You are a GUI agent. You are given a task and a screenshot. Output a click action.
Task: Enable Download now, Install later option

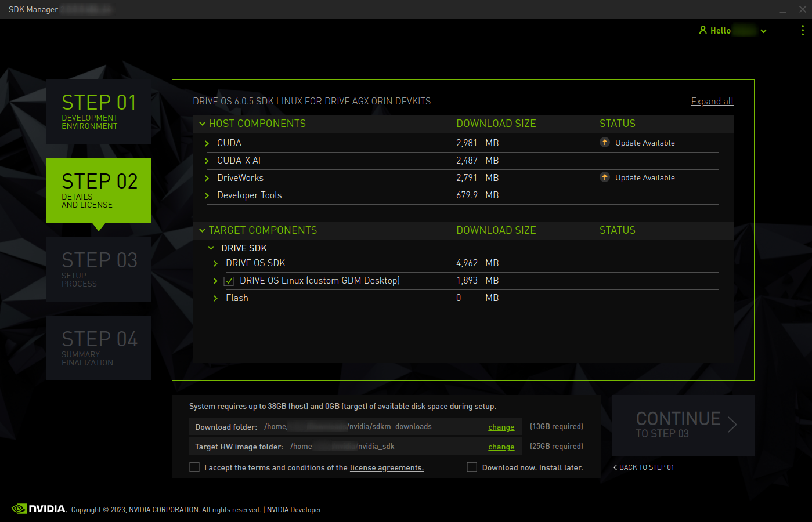pos(472,467)
